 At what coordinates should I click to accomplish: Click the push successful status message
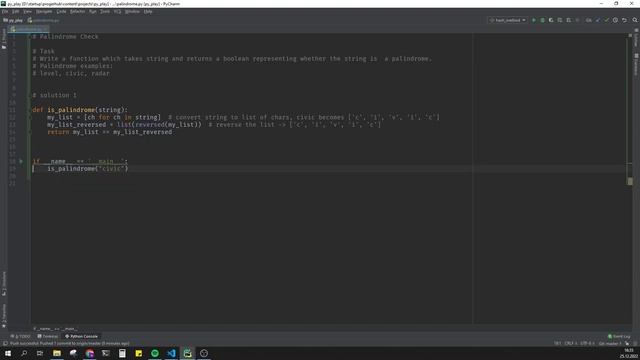click(x=69, y=344)
